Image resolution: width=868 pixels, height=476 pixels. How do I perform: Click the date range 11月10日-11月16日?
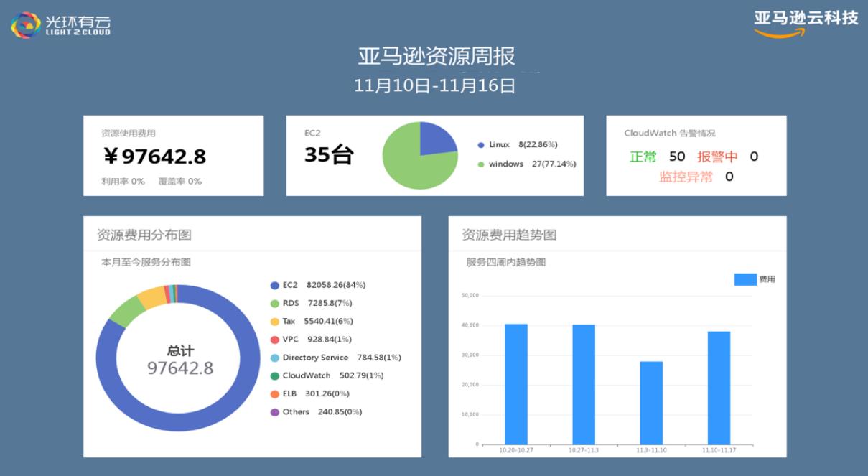click(x=435, y=86)
